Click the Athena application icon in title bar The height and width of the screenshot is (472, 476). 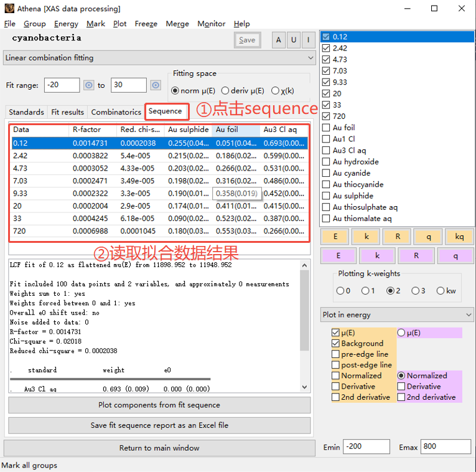click(9, 9)
